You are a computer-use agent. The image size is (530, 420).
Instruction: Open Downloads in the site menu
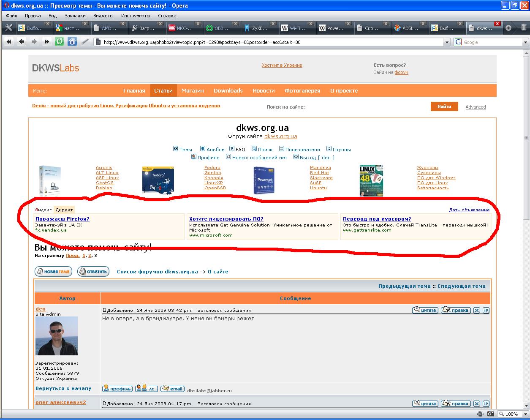pyautogui.click(x=228, y=90)
